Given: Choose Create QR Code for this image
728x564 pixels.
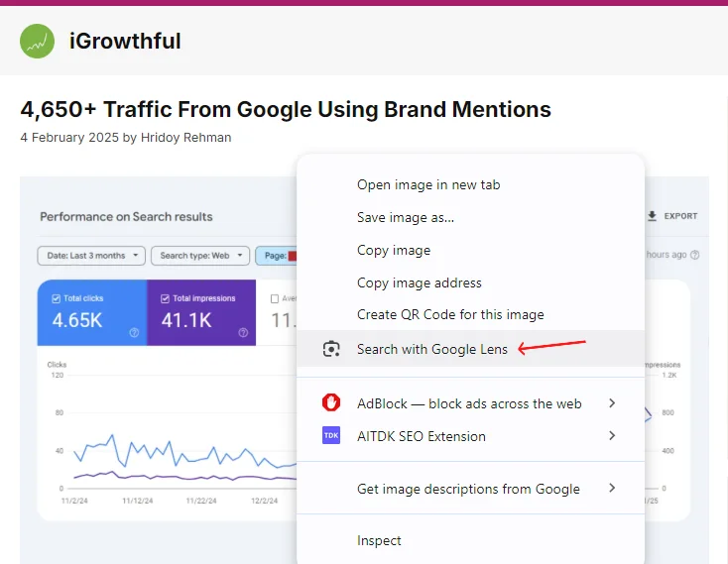Looking at the screenshot, I should 470,314.
